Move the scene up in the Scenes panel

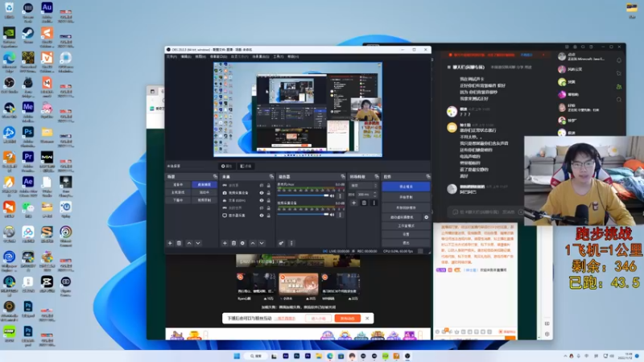point(189,243)
